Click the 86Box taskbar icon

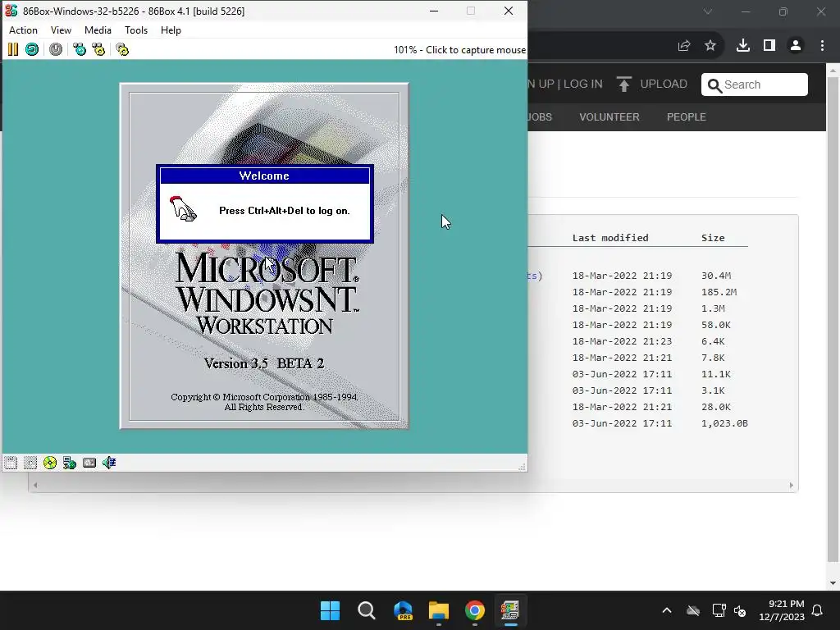pyautogui.click(x=510, y=610)
